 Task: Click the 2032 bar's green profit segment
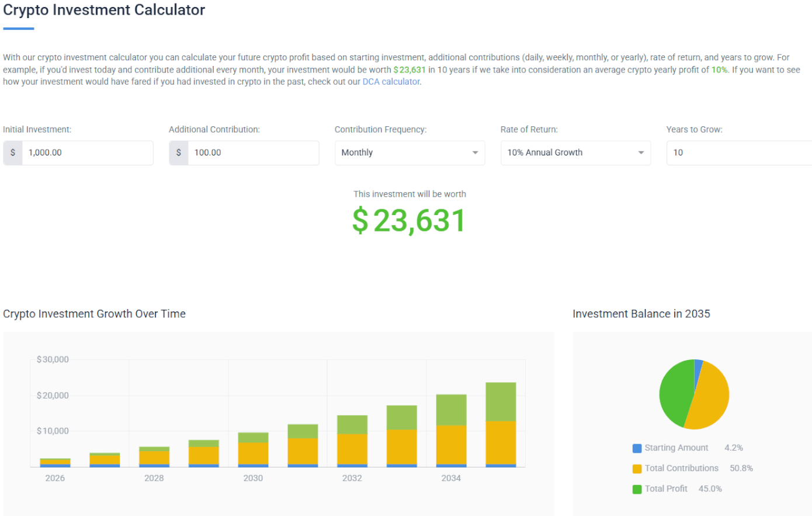[352, 424]
